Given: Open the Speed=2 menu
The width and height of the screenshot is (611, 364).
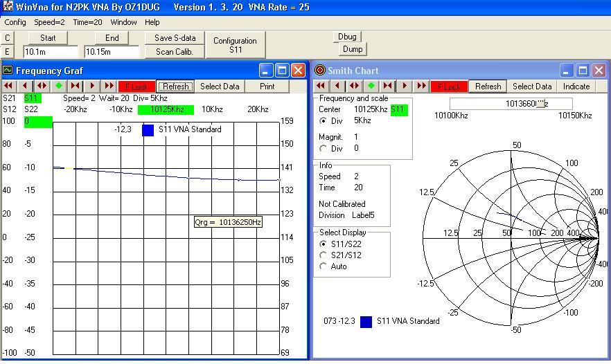Looking at the screenshot, I should [49, 22].
